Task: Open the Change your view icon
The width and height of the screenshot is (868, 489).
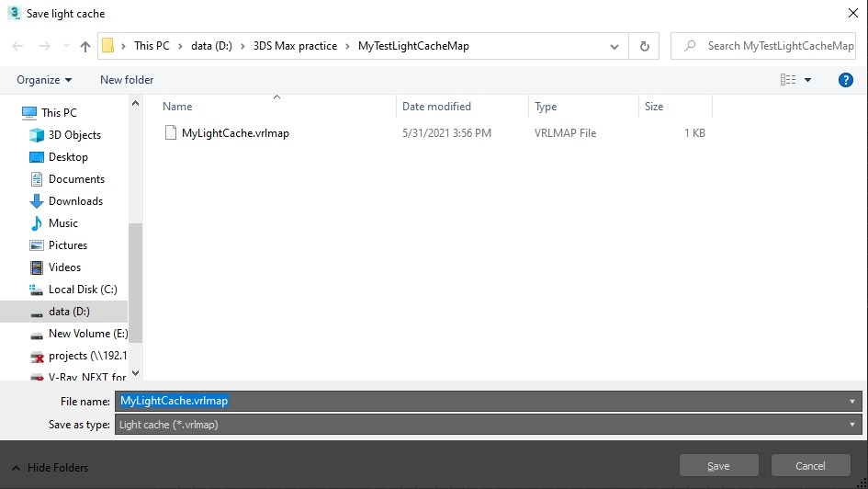Action: [x=788, y=80]
